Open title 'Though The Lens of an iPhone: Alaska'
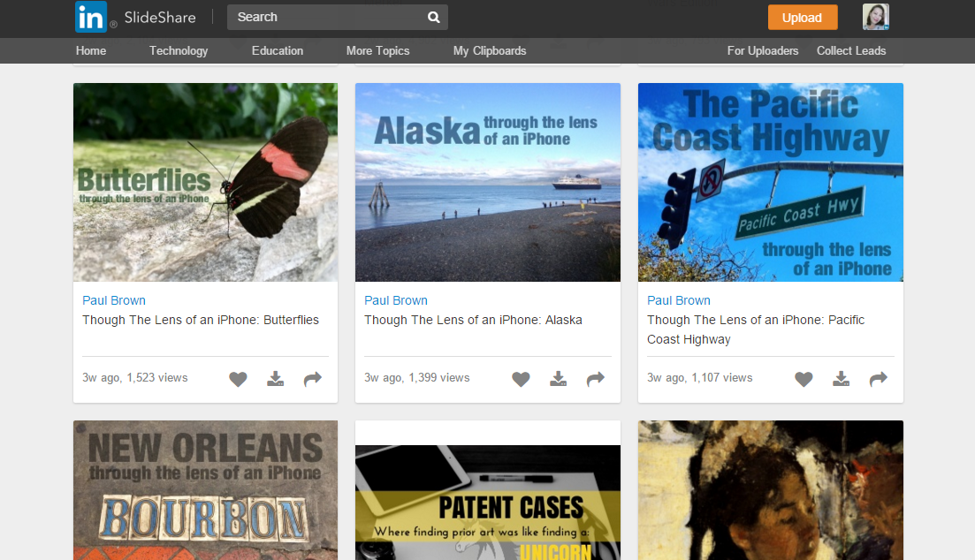The image size is (975, 560). 473,320
